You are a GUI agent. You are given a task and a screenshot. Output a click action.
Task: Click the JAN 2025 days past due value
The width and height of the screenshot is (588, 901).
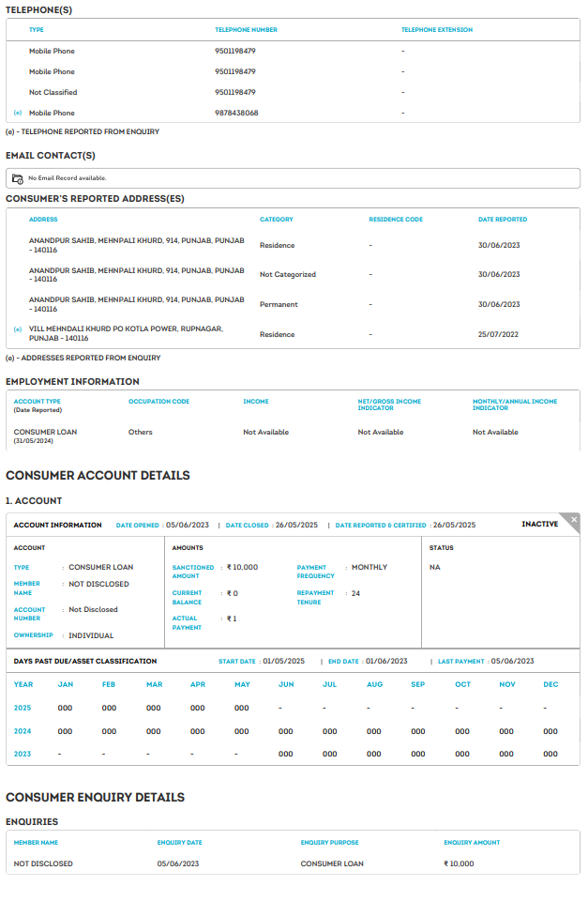point(66,708)
